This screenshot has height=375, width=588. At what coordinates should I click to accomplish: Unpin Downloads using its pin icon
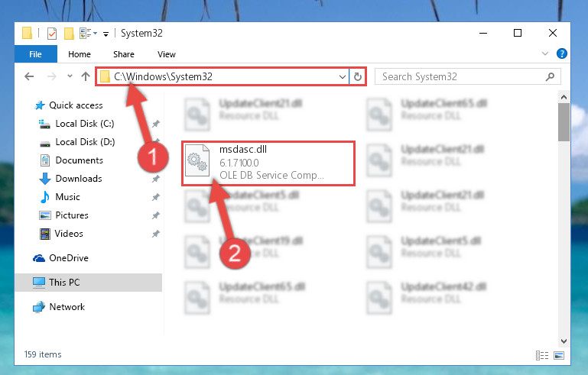[156, 179]
